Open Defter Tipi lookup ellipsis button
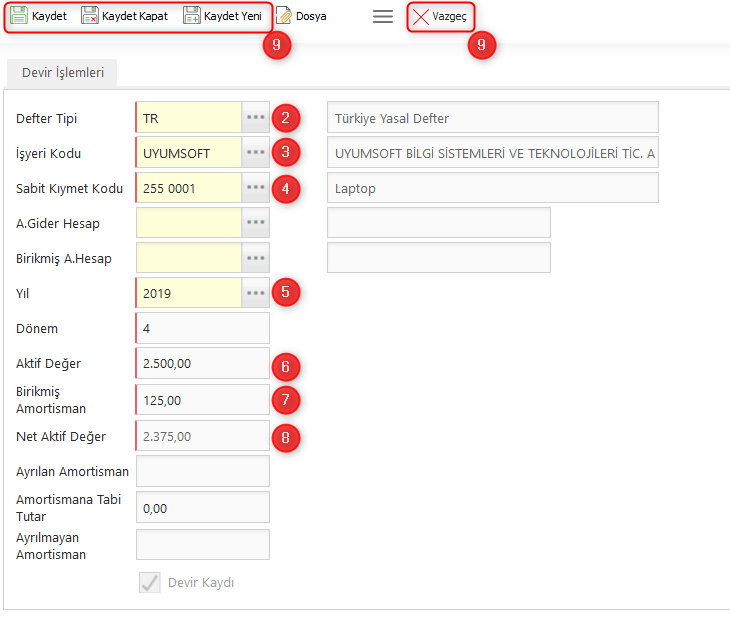Viewport: 730px width, 644px height. coord(256,118)
